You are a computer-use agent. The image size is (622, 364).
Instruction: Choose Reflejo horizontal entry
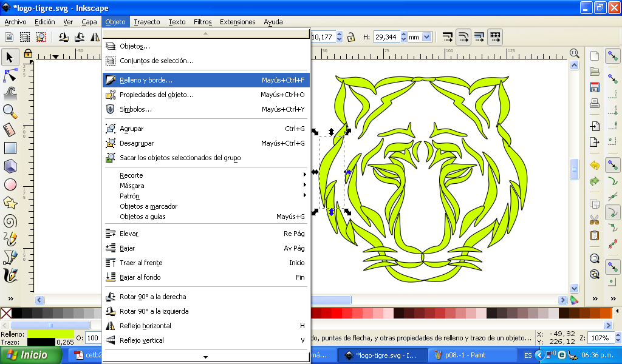pyautogui.click(x=206, y=326)
